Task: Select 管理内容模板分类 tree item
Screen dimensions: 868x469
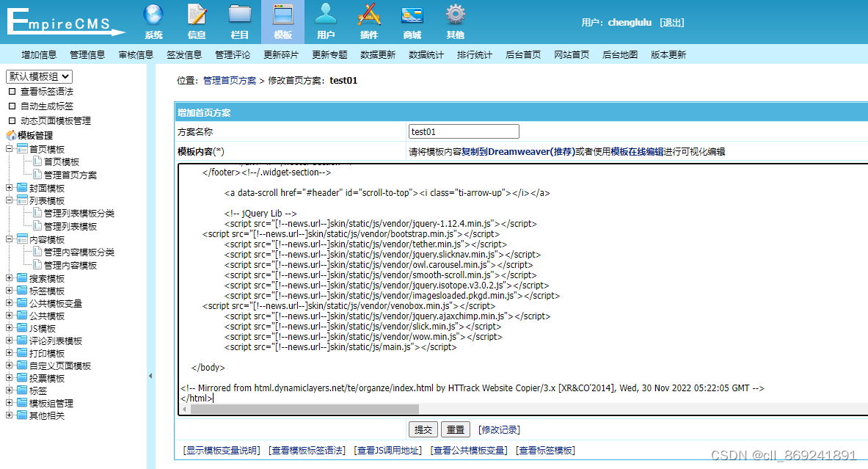Action: (x=79, y=252)
